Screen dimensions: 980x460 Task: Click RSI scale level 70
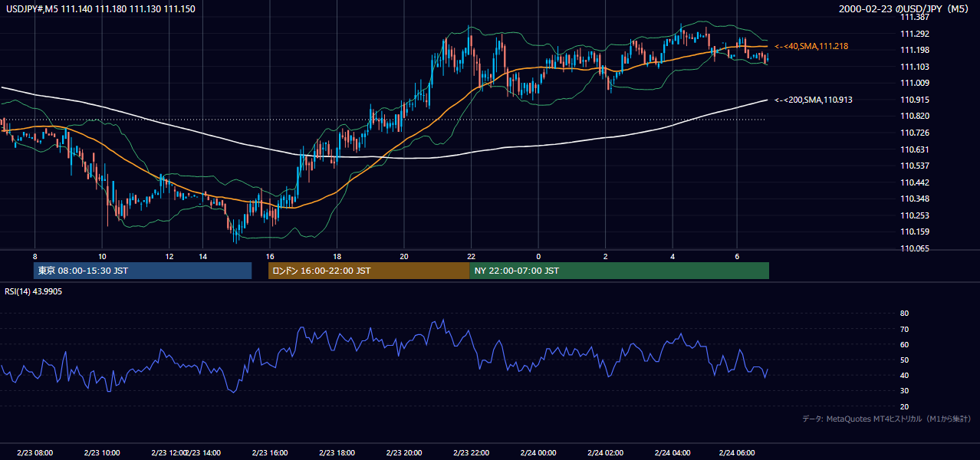(904, 329)
